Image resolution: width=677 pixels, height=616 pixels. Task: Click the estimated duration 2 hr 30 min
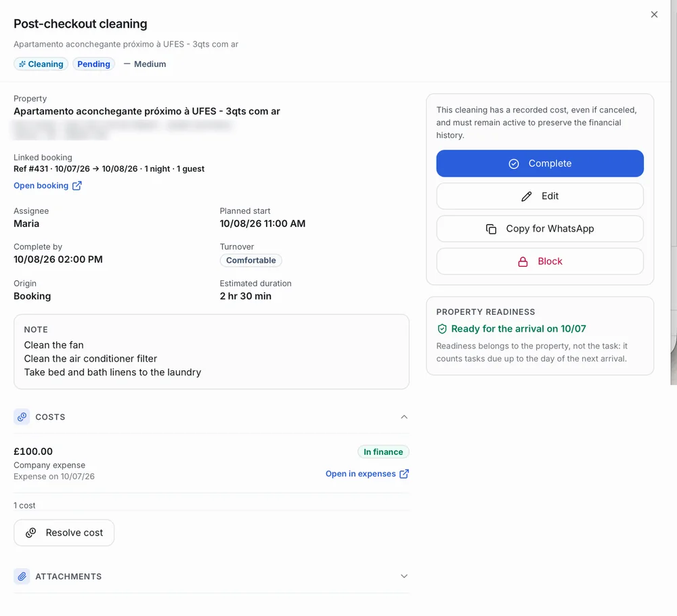tap(246, 296)
